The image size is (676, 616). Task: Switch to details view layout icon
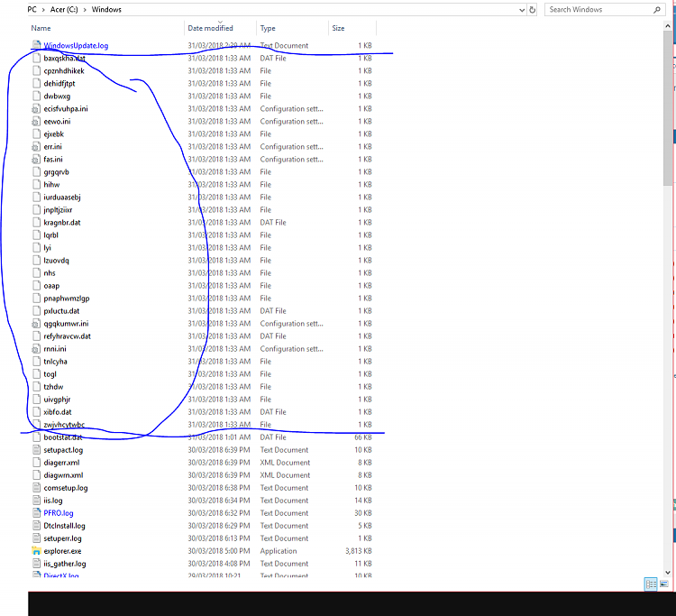coord(651,584)
